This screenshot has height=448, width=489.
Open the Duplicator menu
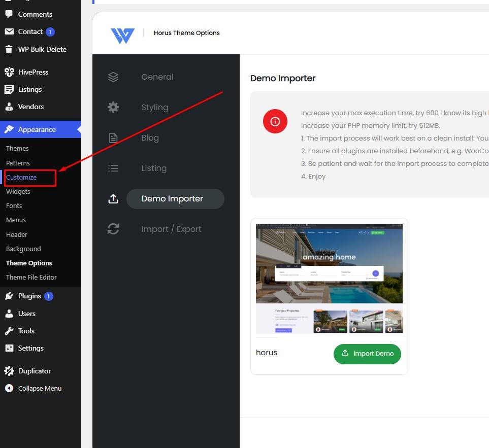pyautogui.click(x=35, y=371)
